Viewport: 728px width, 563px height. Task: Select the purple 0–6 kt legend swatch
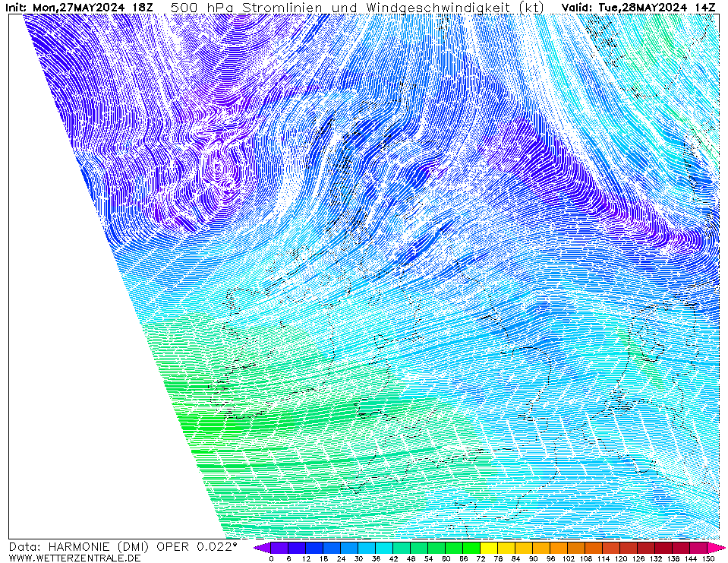[279, 548]
